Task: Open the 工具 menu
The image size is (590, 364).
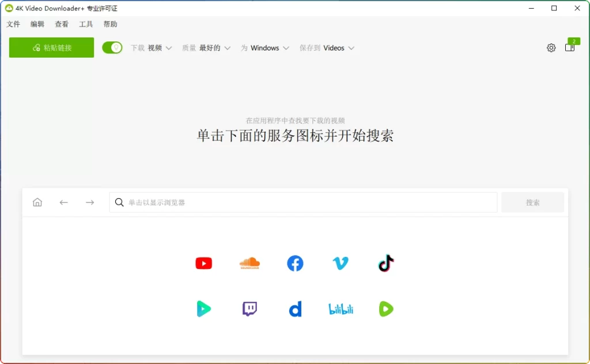Action: [x=85, y=24]
